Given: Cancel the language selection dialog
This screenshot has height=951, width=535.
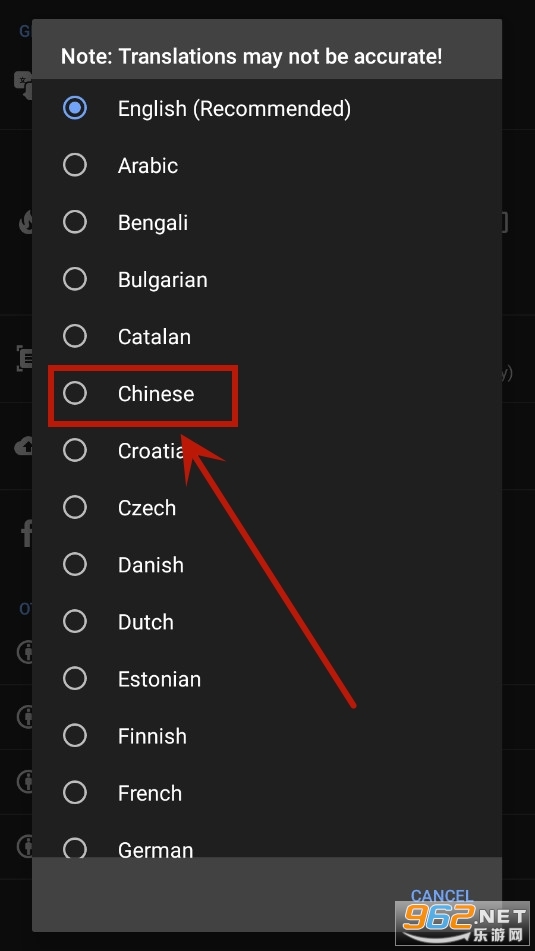Looking at the screenshot, I should coord(441,895).
